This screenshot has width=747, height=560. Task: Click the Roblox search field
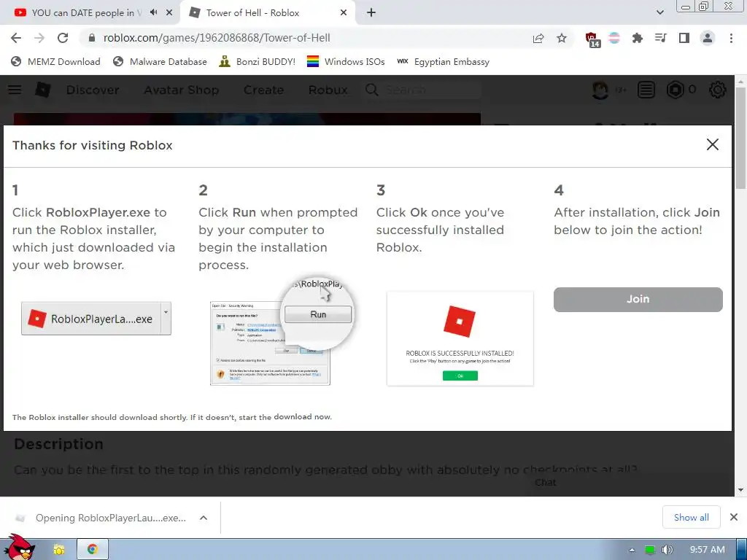coord(423,90)
